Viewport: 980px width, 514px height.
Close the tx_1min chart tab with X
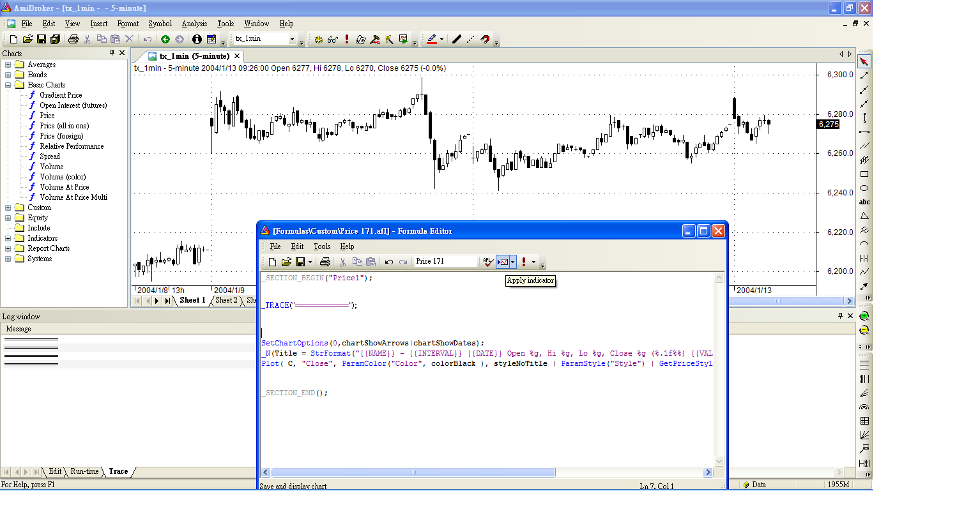pos(237,56)
